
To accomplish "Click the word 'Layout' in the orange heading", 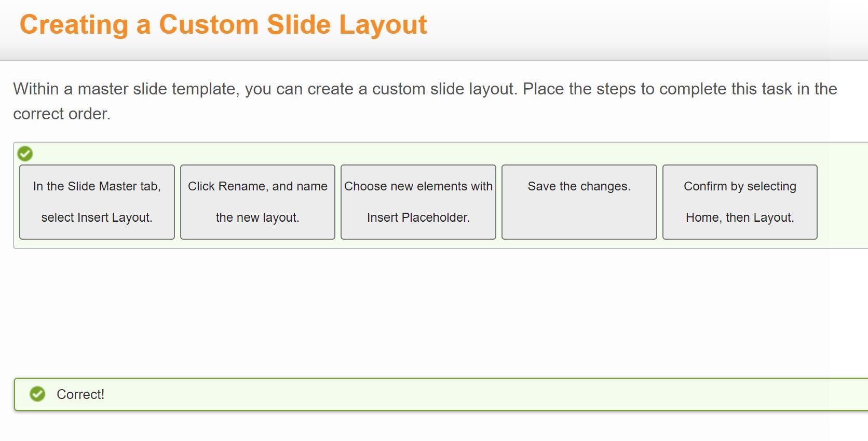I will 383,25.
